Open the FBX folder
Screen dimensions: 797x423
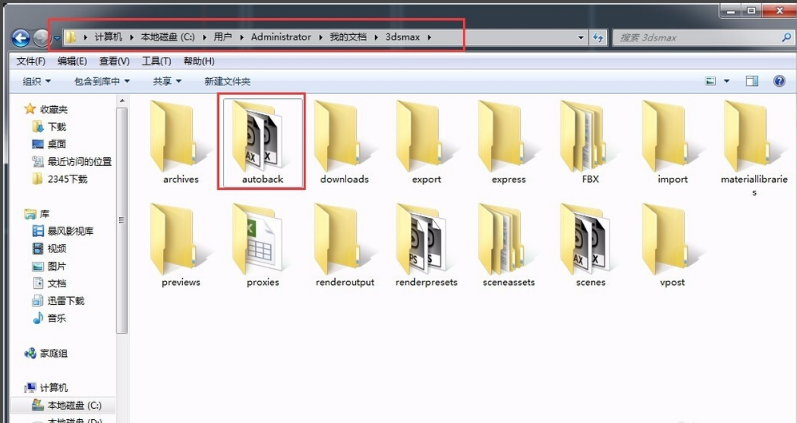(590, 142)
